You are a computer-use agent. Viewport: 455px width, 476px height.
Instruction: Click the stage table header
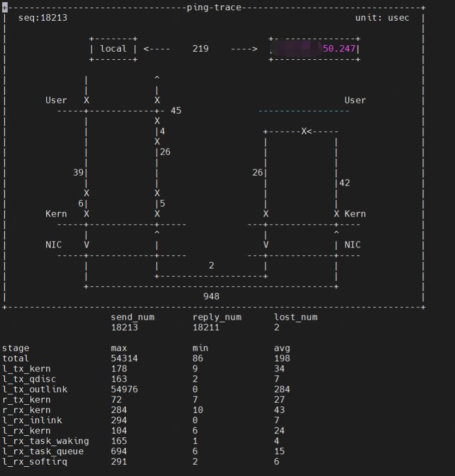pos(16,348)
